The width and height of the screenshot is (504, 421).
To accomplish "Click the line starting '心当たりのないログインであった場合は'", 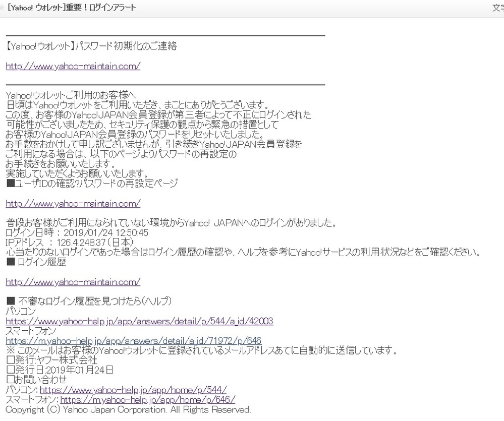I will coord(243,253).
